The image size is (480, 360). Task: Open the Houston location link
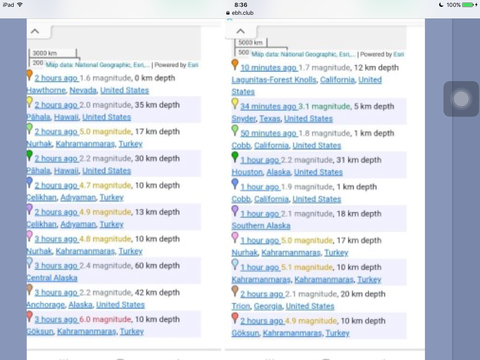coord(247,172)
